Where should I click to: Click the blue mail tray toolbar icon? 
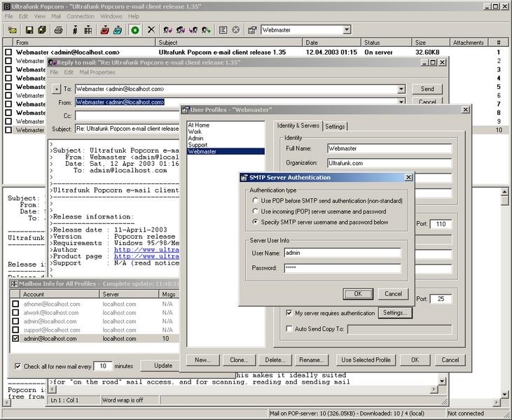pyautogui.click(x=118, y=30)
